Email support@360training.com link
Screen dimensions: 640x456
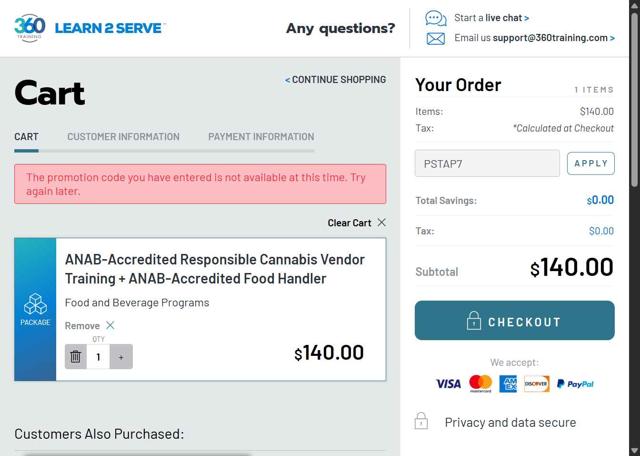(535, 38)
